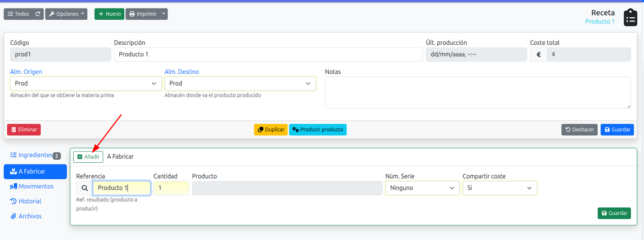Click the magnifier icon beside the Referencia field

point(85,188)
